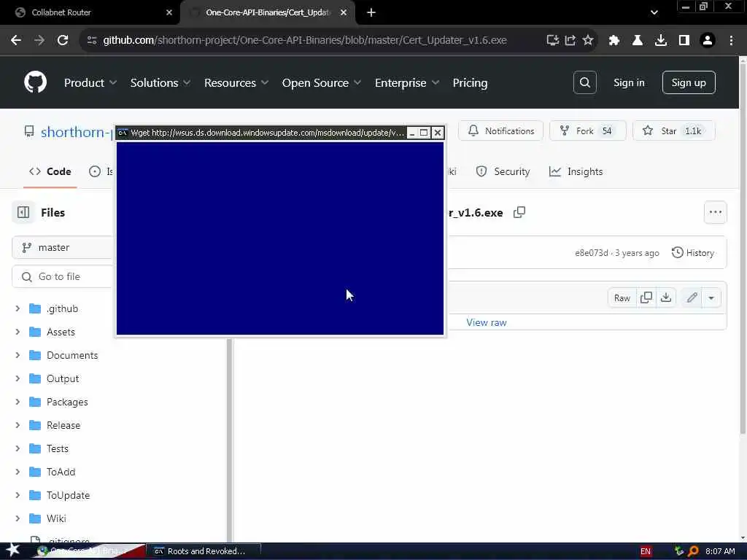Open the three-dot more options button
This screenshot has width=747, height=560.
(715, 212)
